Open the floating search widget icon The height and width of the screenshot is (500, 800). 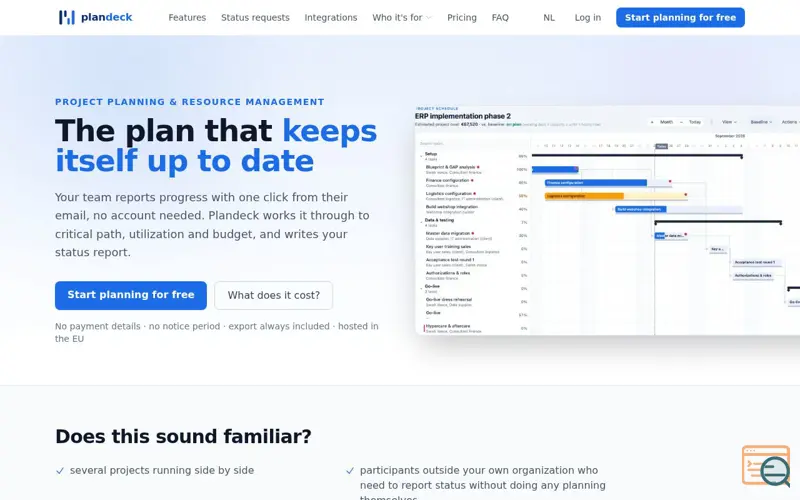pos(766,466)
